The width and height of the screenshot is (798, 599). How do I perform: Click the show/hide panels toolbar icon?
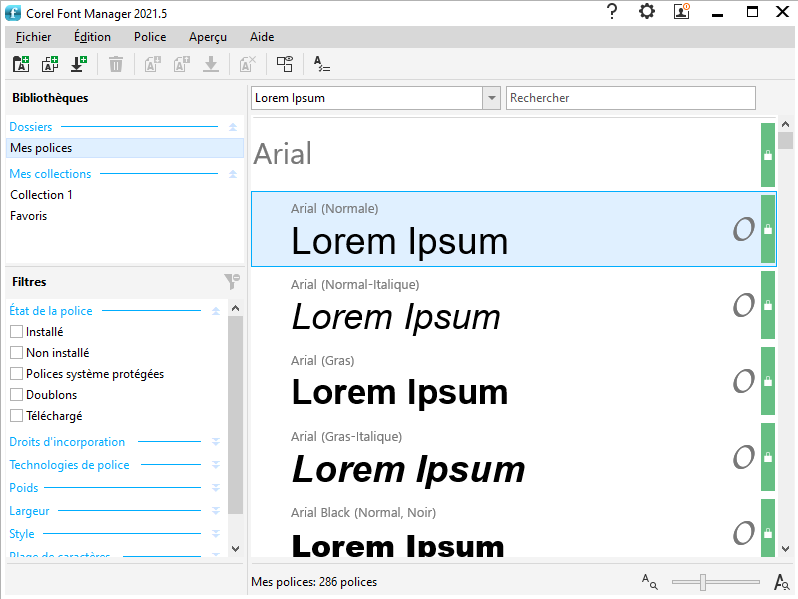284,64
